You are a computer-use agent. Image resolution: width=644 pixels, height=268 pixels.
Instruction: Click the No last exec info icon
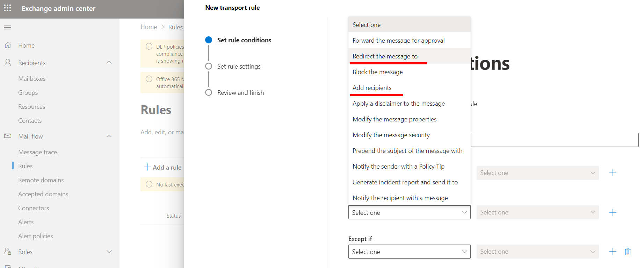coord(149,184)
